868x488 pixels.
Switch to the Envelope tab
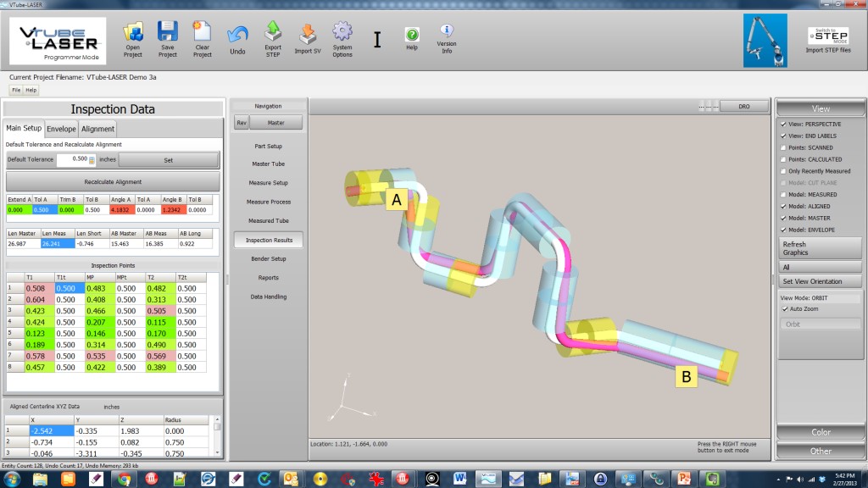61,129
